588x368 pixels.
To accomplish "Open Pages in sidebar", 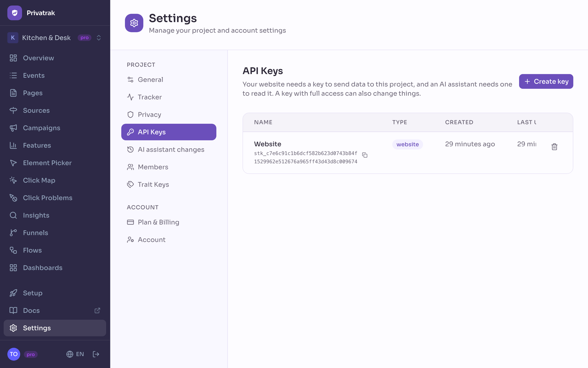I will click(x=55, y=93).
